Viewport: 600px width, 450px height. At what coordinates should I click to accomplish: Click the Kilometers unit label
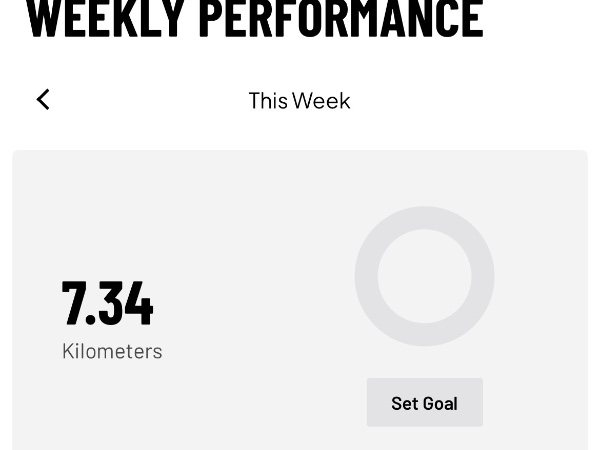(112, 351)
